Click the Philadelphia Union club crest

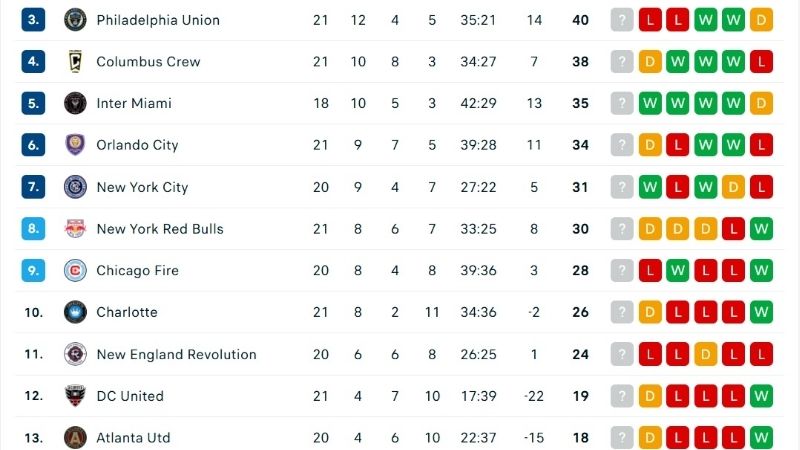pyautogui.click(x=75, y=20)
